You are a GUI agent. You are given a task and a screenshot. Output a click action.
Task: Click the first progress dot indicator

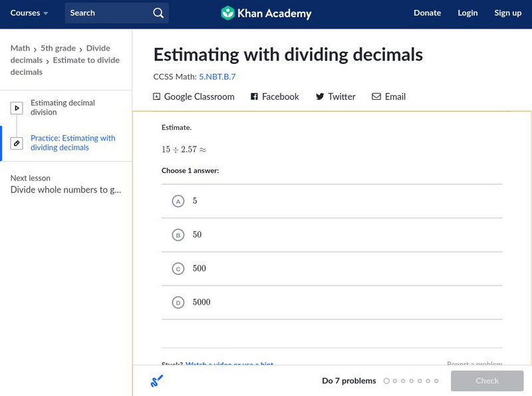pos(386,381)
